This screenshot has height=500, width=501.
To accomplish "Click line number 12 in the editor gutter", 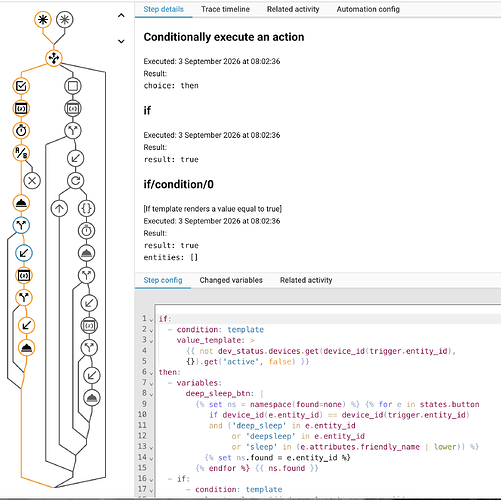I will (x=142, y=436).
